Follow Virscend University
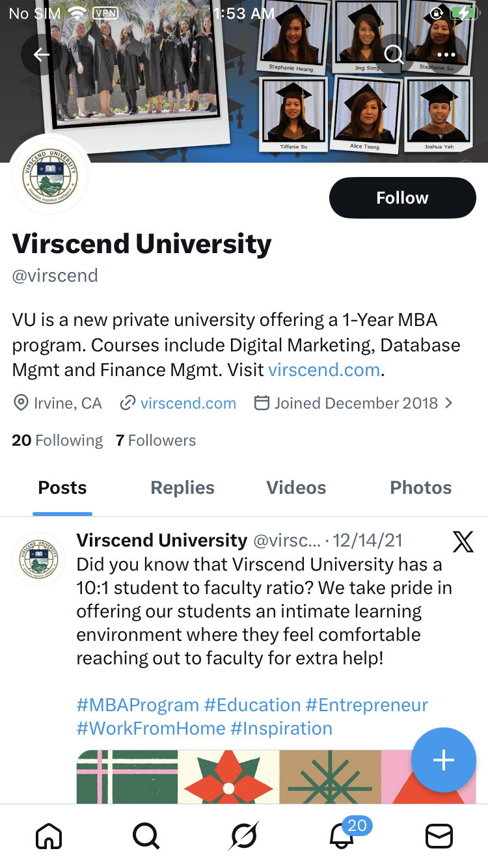 pos(402,198)
